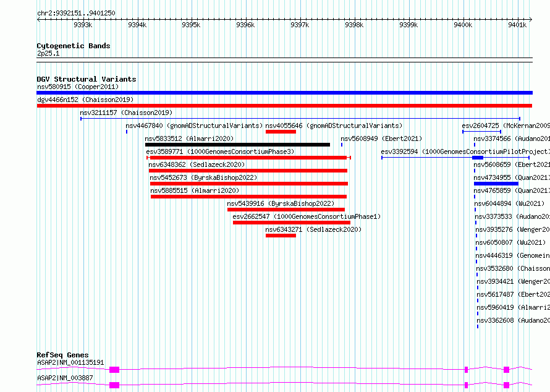
Task: Open nsv3532680 (Chaisson) label
Action: [513, 268]
